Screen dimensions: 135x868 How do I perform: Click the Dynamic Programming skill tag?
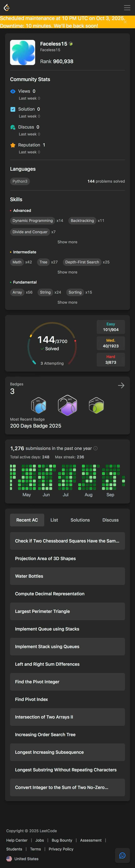pos(33,221)
